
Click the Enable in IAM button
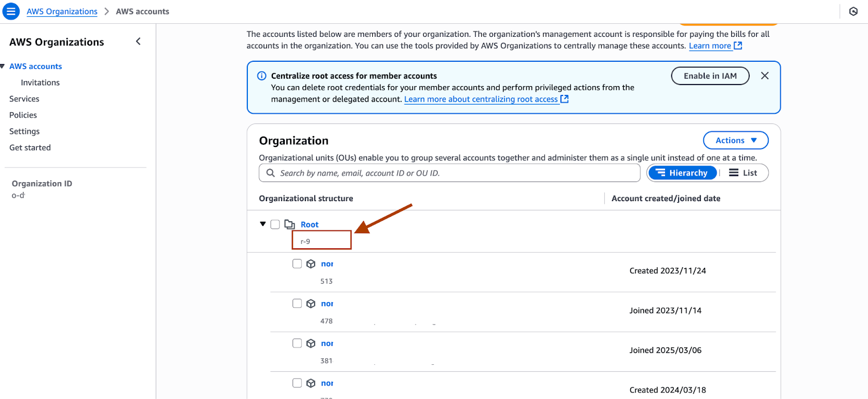click(x=710, y=76)
